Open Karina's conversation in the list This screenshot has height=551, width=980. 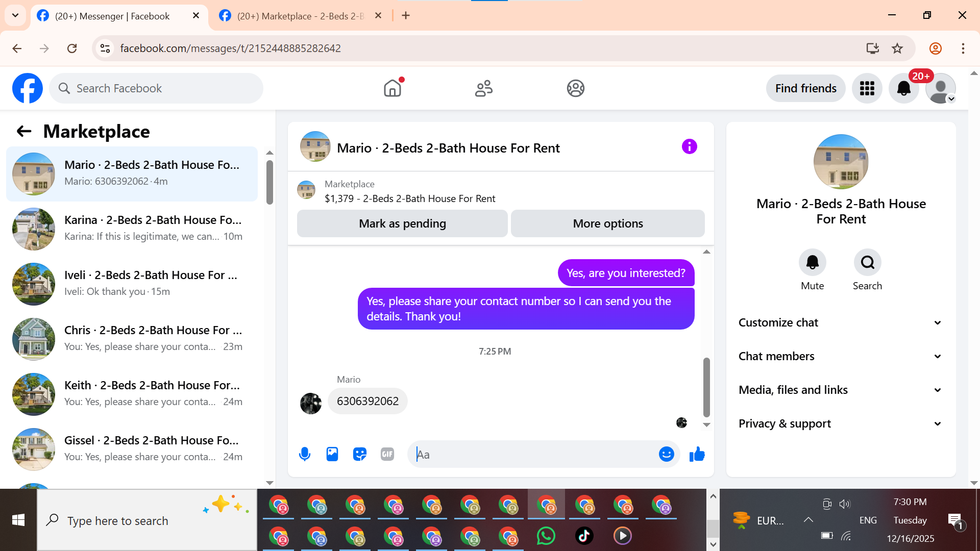pyautogui.click(x=132, y=229)
